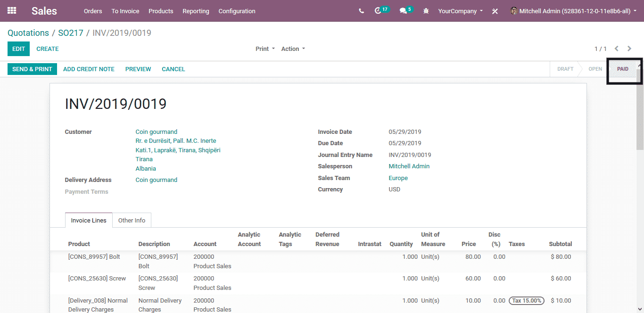The width and height of the screenshot is (644, 313).
Task: Open the conversations chat bubble icon
Action: 403,11
